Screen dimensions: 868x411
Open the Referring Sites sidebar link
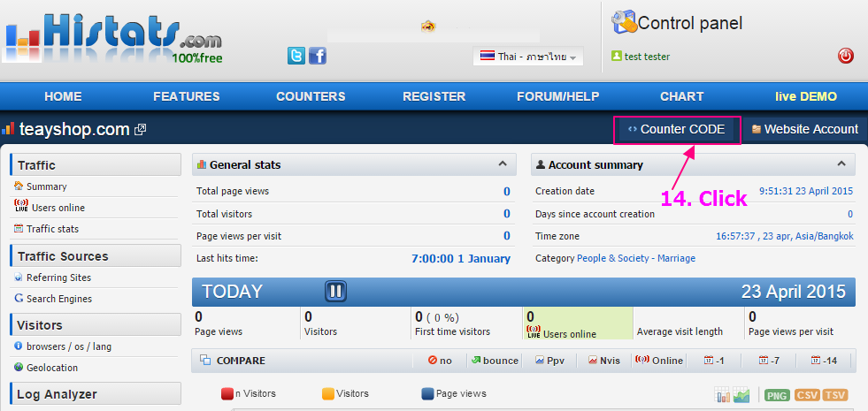pyautogui.click(x=58, y=278)
